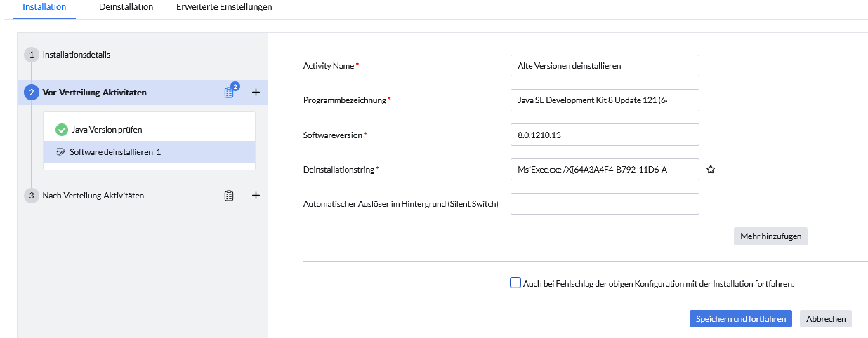
Task: Select the Softwareversion text box
Action: pos(604,135)
